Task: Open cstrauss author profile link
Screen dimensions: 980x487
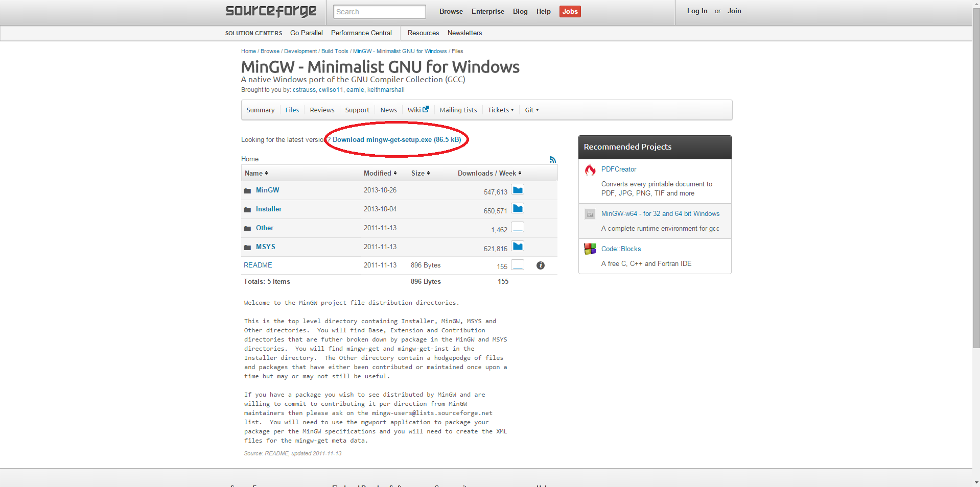Action: pyautogui.click(x=304, y=90)
